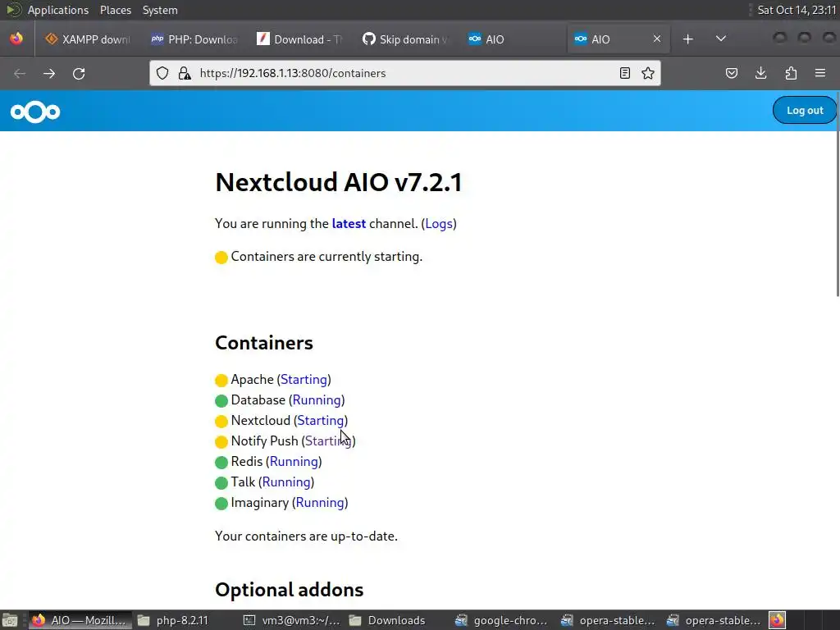
Task: Open Apache Starting log link
Action: (304, 379)
